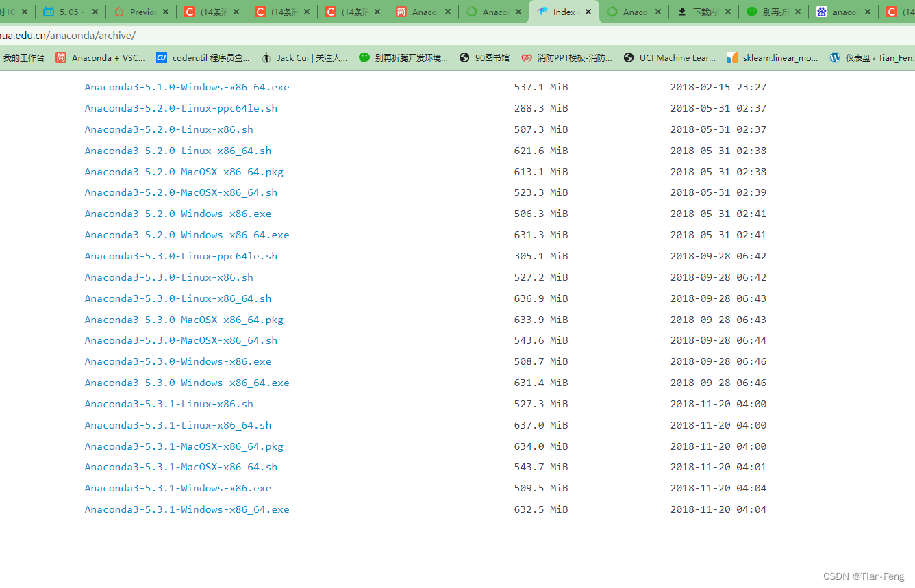Download Anaconda3-5.3.0-MacOSX-x86_64.sh
This screenshot has height=588, width=915.
point(181,340)
